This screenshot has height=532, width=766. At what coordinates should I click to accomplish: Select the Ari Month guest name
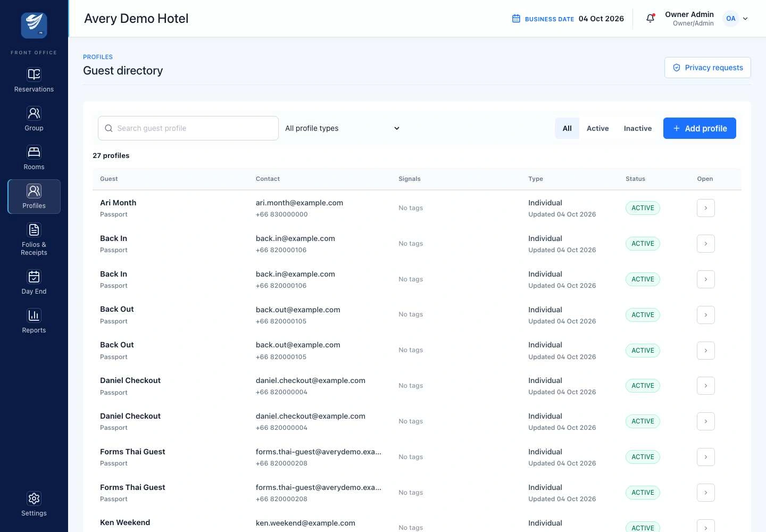[x=118, y=203]
